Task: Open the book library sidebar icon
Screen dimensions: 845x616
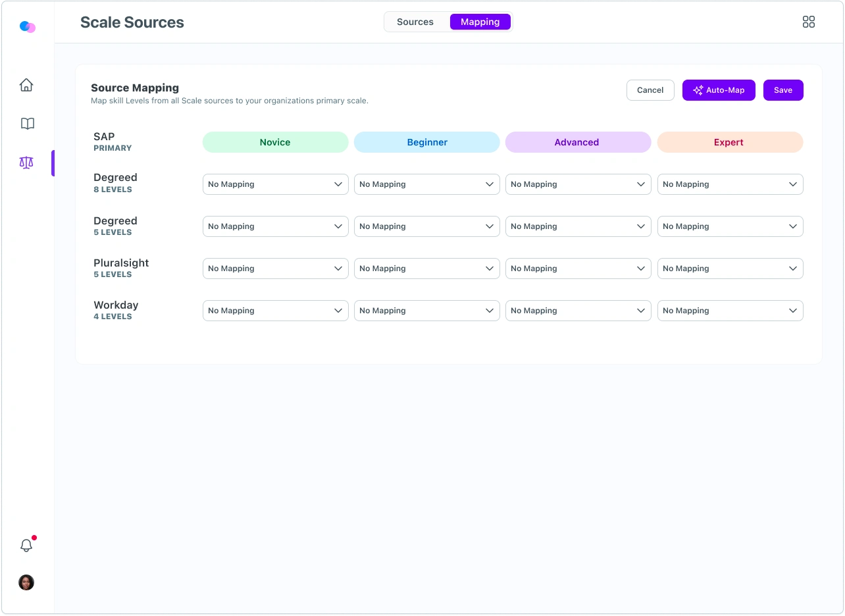Action: tap(27, 124)
